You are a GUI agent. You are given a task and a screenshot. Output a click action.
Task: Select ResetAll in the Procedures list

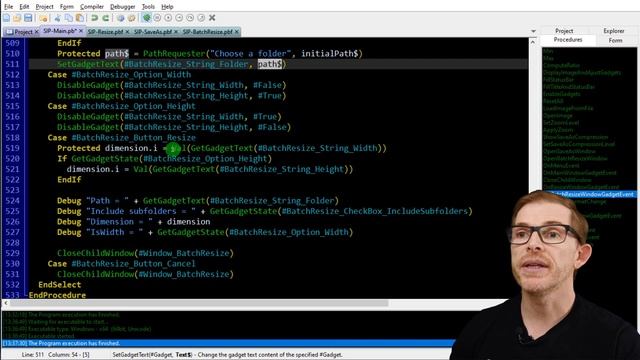[553, 101]
